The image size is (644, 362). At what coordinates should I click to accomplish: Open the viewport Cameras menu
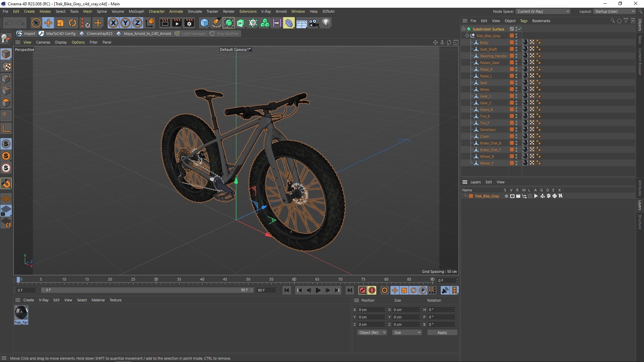[43, 42]
